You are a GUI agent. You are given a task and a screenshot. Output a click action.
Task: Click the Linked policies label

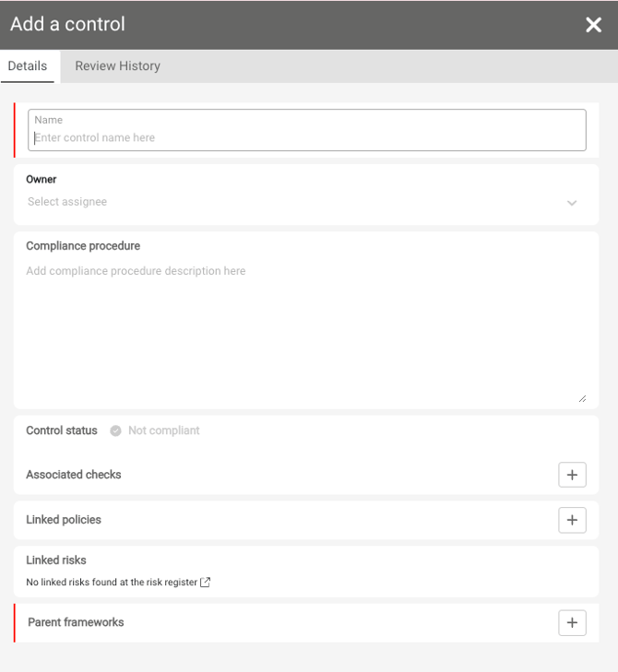[x=64, y=520]
